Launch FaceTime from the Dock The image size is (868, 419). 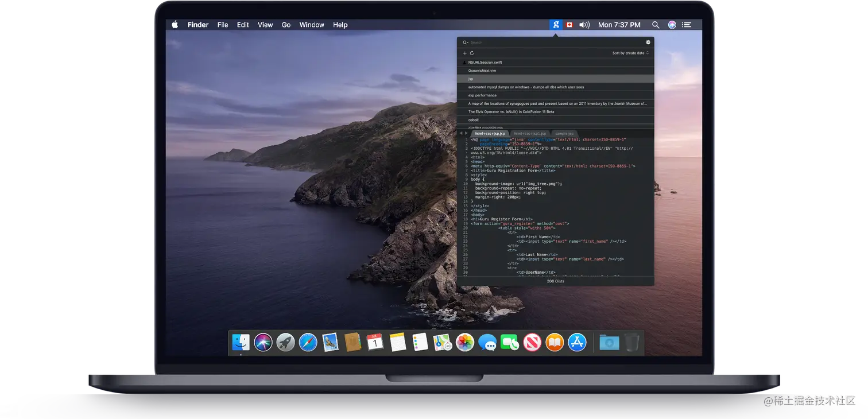(510, 343)
